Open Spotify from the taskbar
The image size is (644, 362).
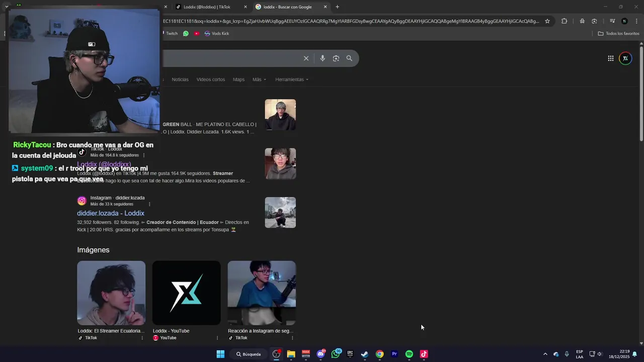click(x=409, y=354)
